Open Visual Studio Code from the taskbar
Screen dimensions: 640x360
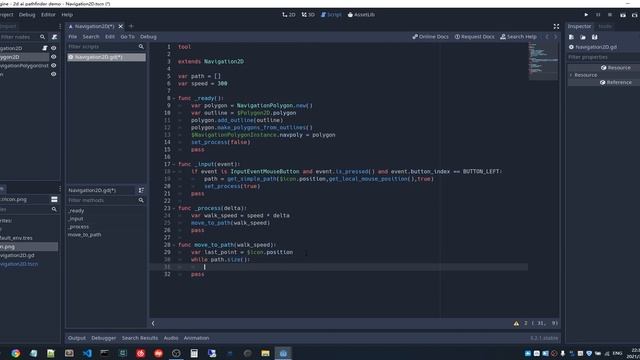pyautogui.click(x=87, y=353)
